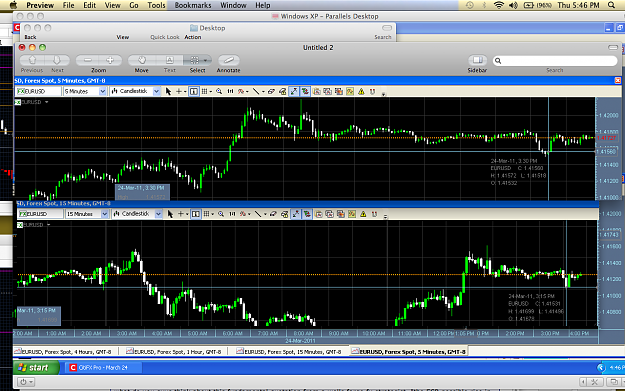Switch to EURUSD 5 Minutes tab
625x391 pixels.
(408, 352)
